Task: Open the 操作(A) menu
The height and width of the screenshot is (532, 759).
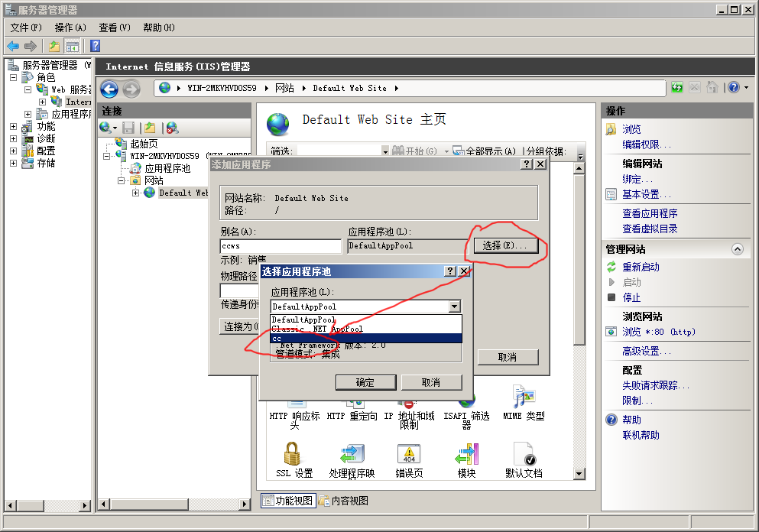Action: click(x=70, y=28)
